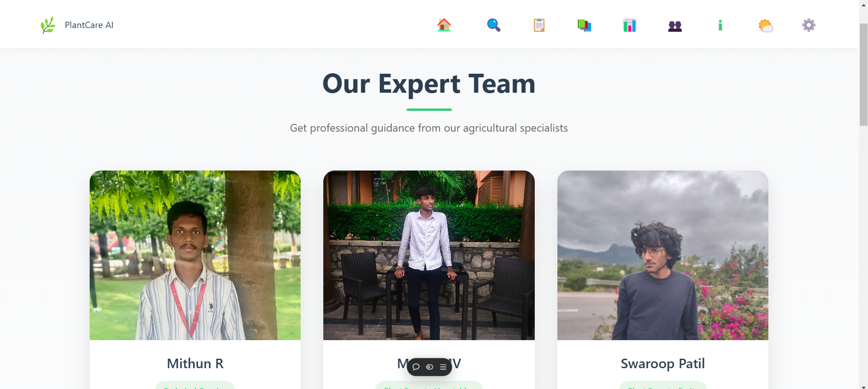Open the floating hamburger menu icon
Viewport: 868px width, 389px height.
(x=443, y=367)
